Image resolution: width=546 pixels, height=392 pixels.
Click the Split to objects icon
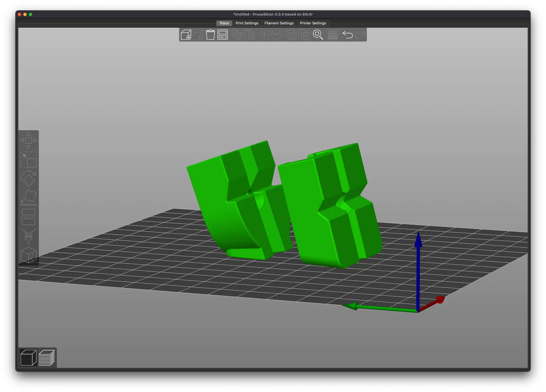[x=291, y=35]
